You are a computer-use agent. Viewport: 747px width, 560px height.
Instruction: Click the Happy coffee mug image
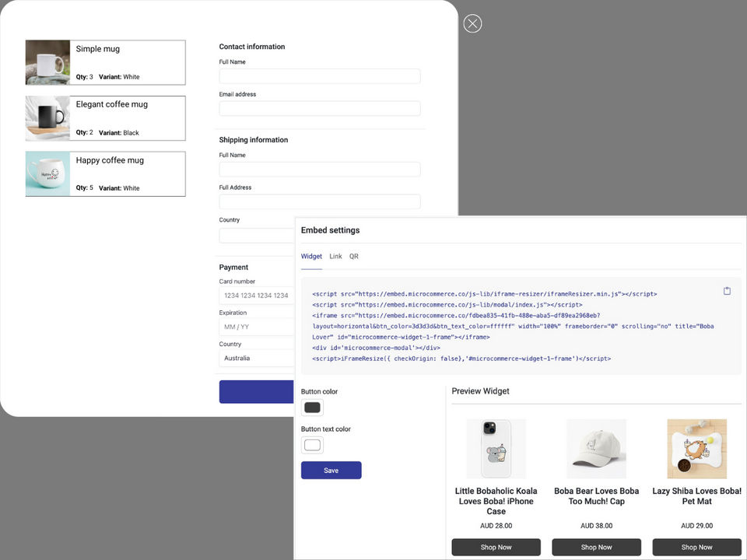click(x=48, y=173)
